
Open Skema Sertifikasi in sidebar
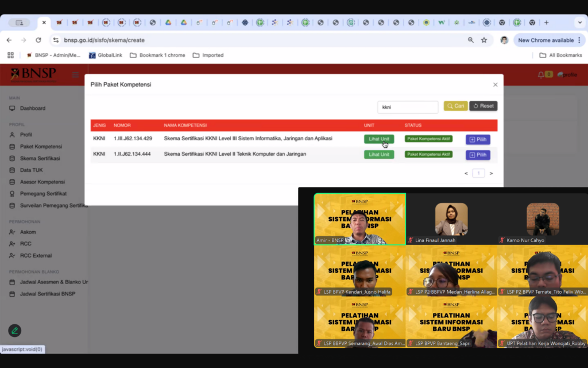click(40, 158)
